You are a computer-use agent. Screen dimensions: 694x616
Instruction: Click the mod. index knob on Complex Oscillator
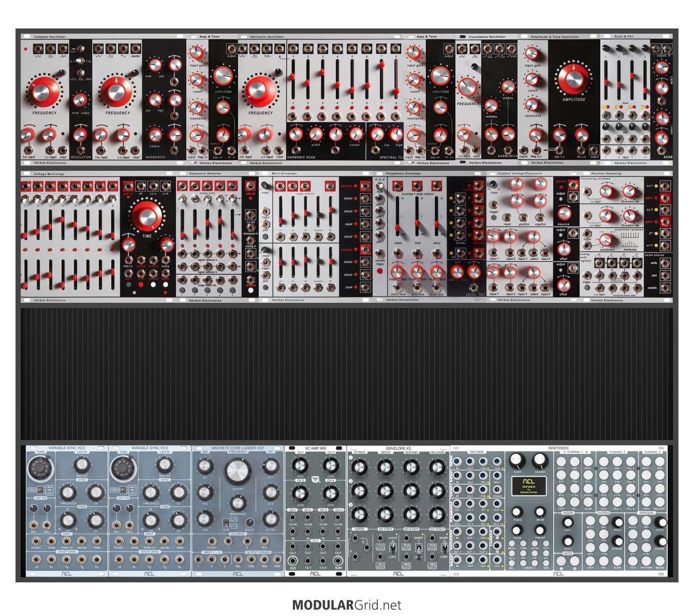[79, 99]
